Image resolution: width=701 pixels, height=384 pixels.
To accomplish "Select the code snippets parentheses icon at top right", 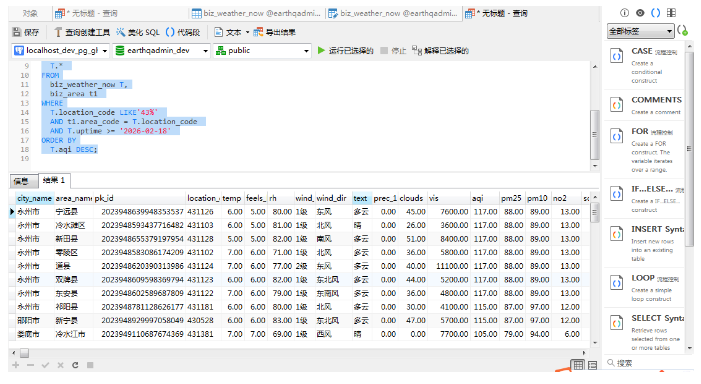I will 655,13.
